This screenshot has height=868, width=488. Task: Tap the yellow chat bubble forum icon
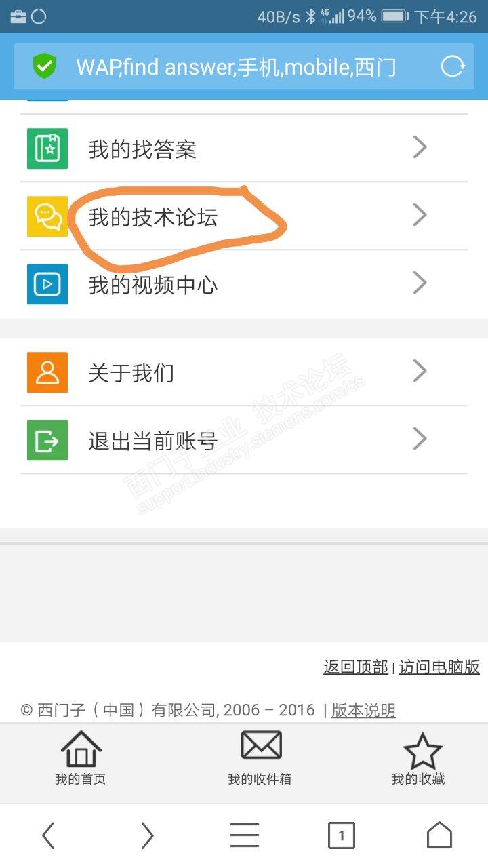47,216
